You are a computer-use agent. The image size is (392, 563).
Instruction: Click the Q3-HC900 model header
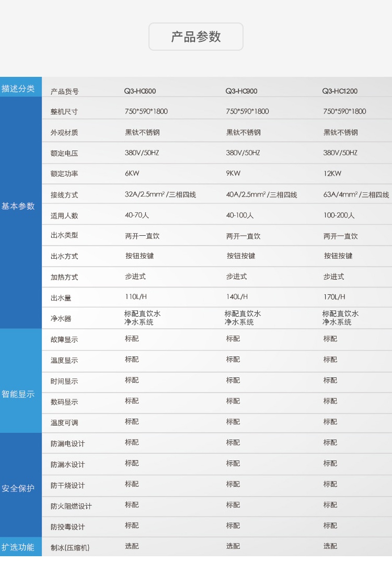pyautogui.click(x=241, y=91)
